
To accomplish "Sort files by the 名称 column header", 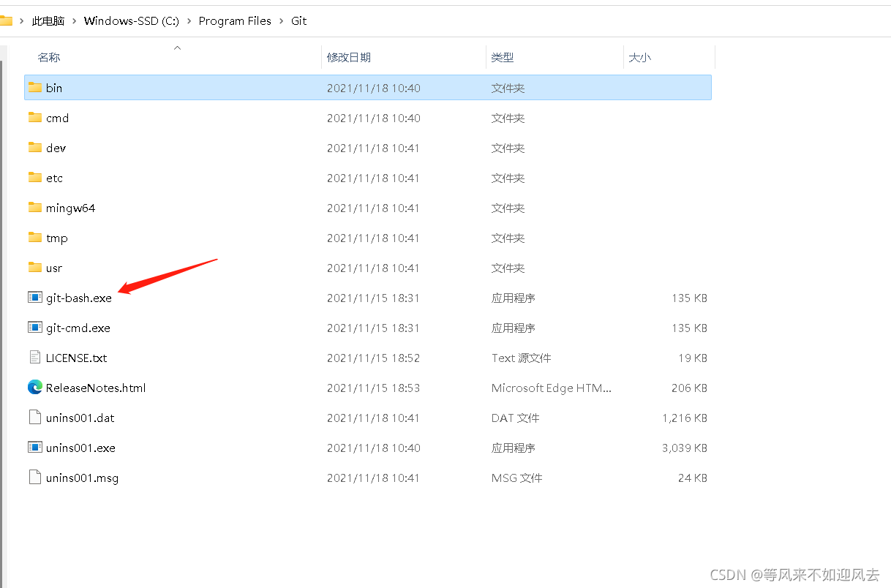I will click(49, 57).
